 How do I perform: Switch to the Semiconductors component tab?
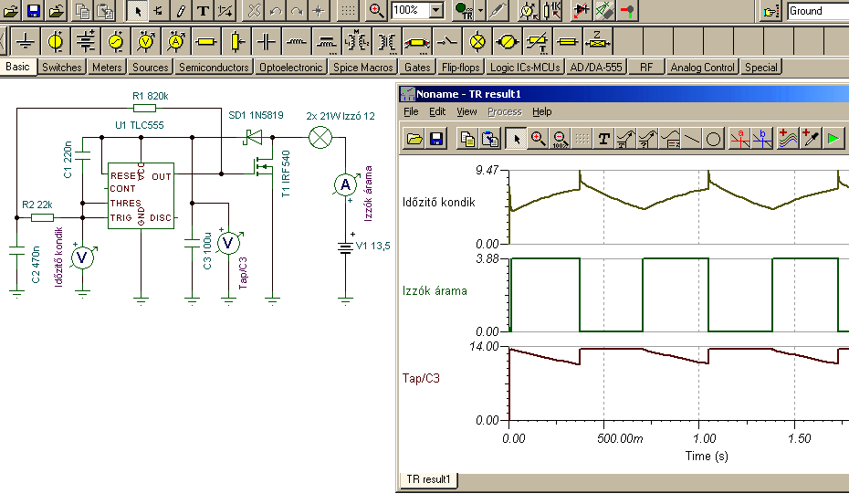click(x=214, y=68)
